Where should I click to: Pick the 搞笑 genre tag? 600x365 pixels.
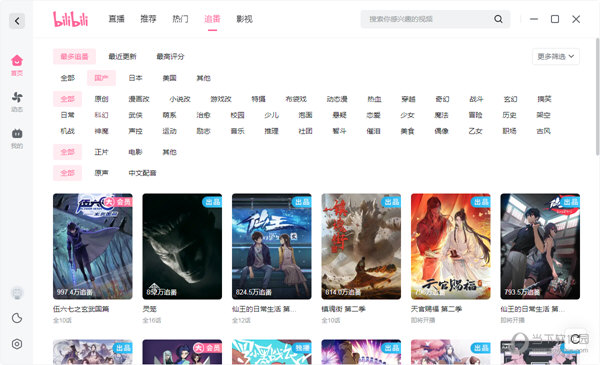pyautogui.click(x=544, y=99)
